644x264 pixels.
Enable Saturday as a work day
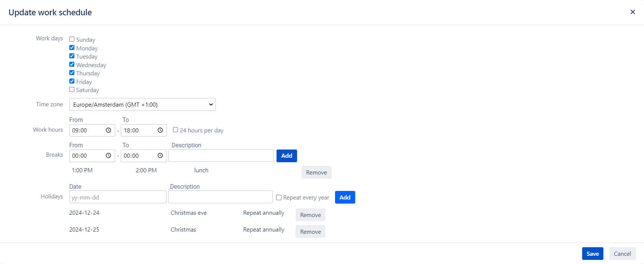pyautogui.click(x=72, y=89)
